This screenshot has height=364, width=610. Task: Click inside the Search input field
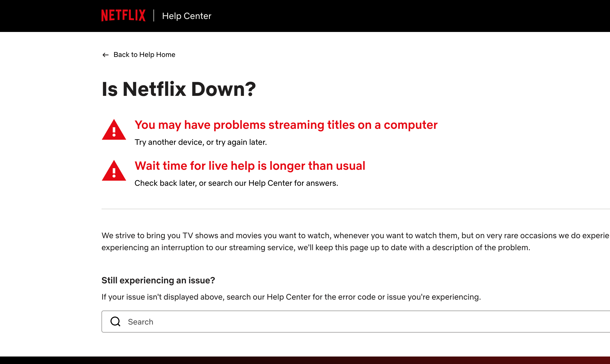click(250, 322)
